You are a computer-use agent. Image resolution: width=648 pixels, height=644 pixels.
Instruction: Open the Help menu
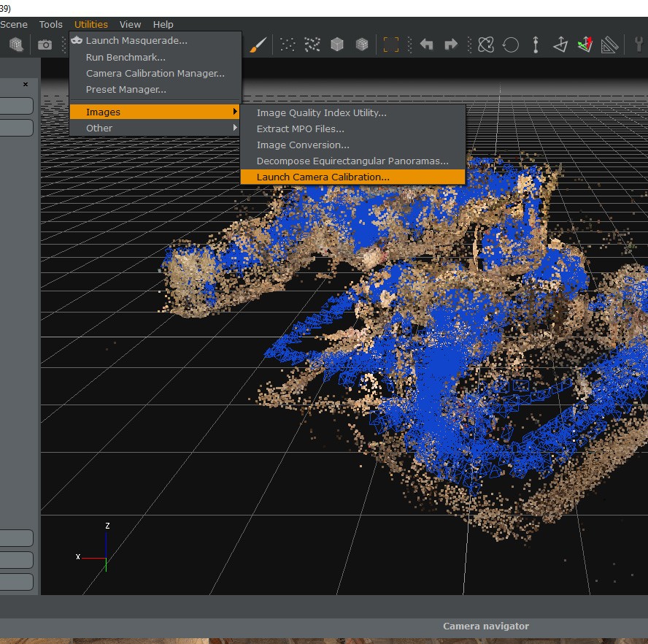tap(163, 24)
